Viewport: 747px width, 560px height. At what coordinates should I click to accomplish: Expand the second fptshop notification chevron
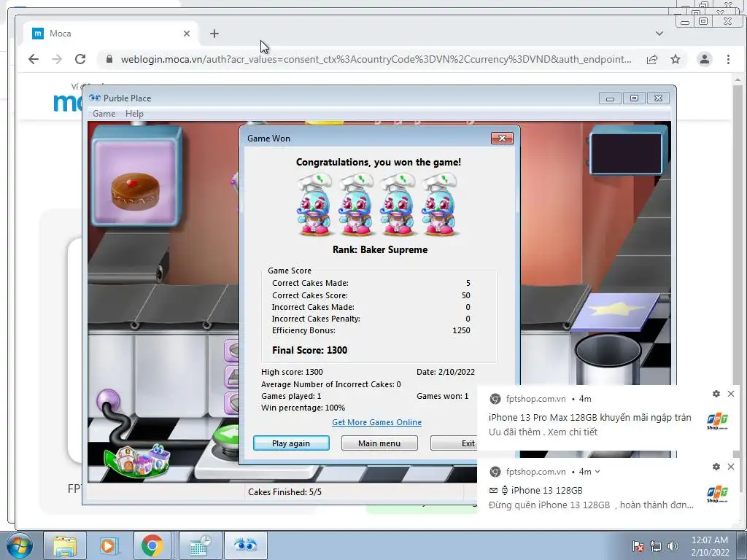click(x=597, y=472)
